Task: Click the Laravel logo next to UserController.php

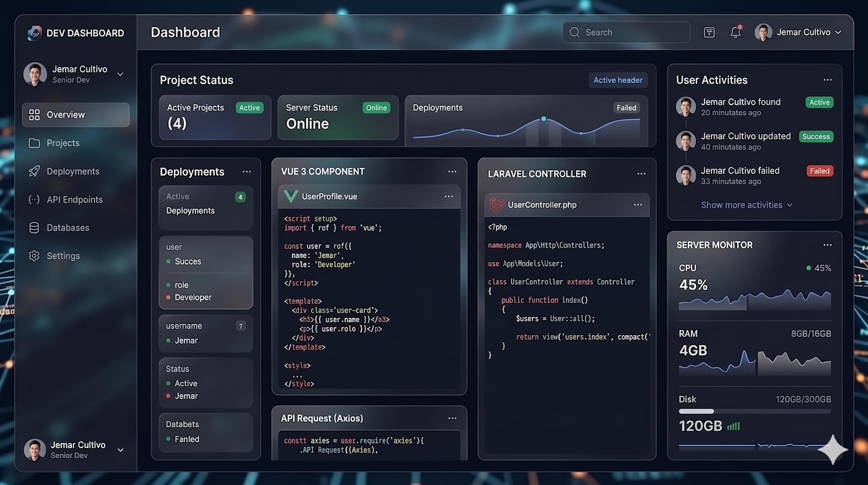Action: (496, 205)
